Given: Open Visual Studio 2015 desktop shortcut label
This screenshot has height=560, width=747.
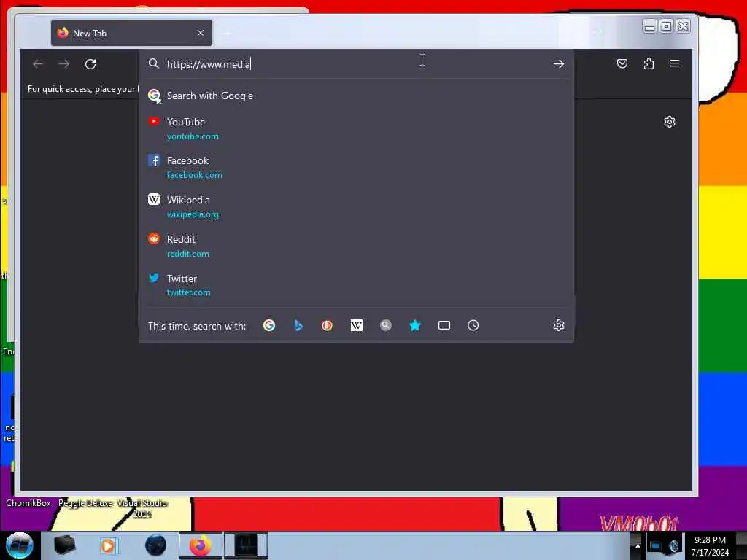Looking at the screenshot, I should point(142,508).
